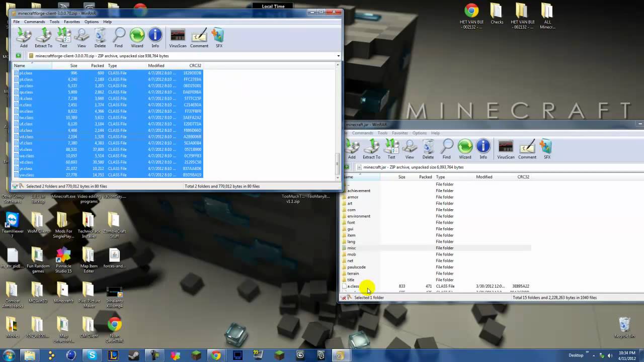Open Favorites menu in minecraftforge window
644x362 pixels.
72,22
